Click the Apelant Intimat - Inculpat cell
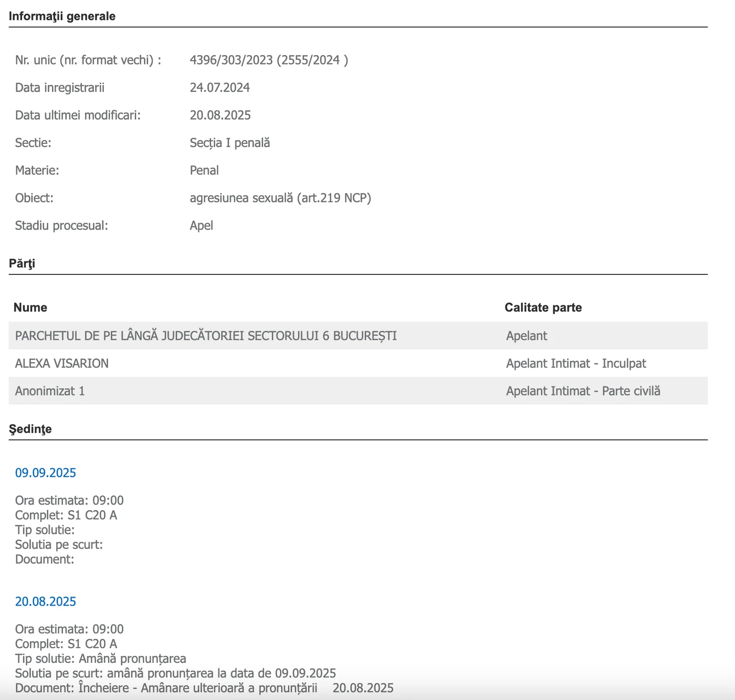 coord(576,364)
